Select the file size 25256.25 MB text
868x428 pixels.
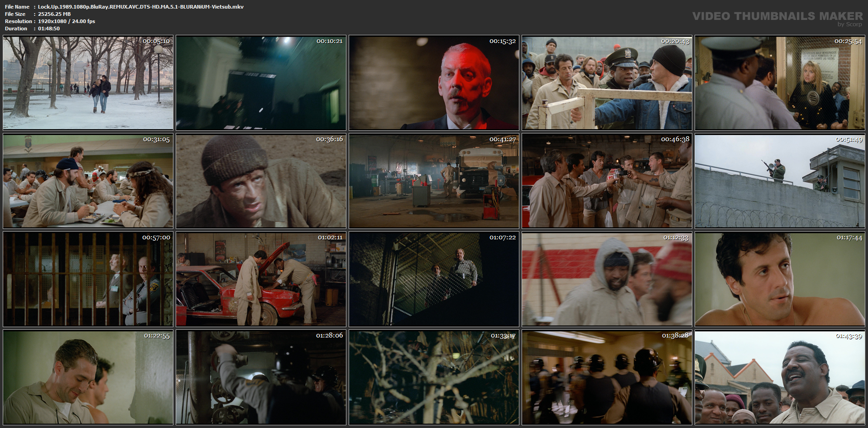click(x=54, y=14)
